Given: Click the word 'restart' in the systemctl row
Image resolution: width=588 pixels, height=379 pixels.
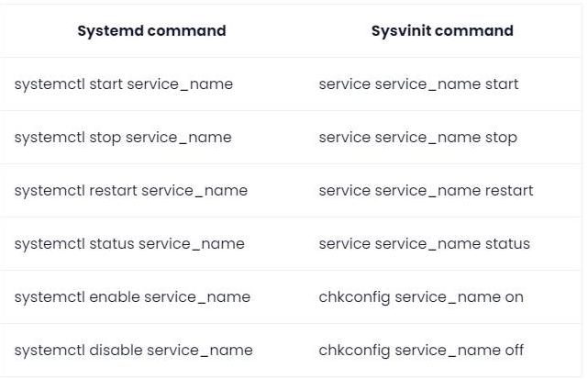Looking at the screenshot, I should point(113,191).
